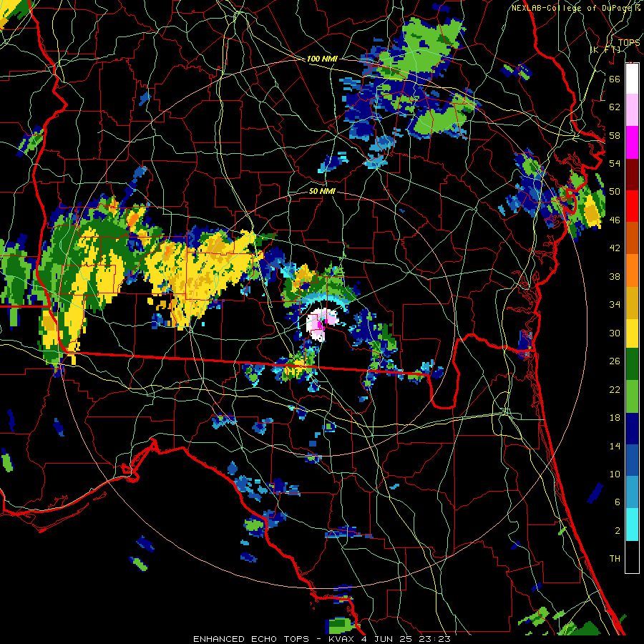
Task: Click the 2 legend value
Action: tap(618, 531)
